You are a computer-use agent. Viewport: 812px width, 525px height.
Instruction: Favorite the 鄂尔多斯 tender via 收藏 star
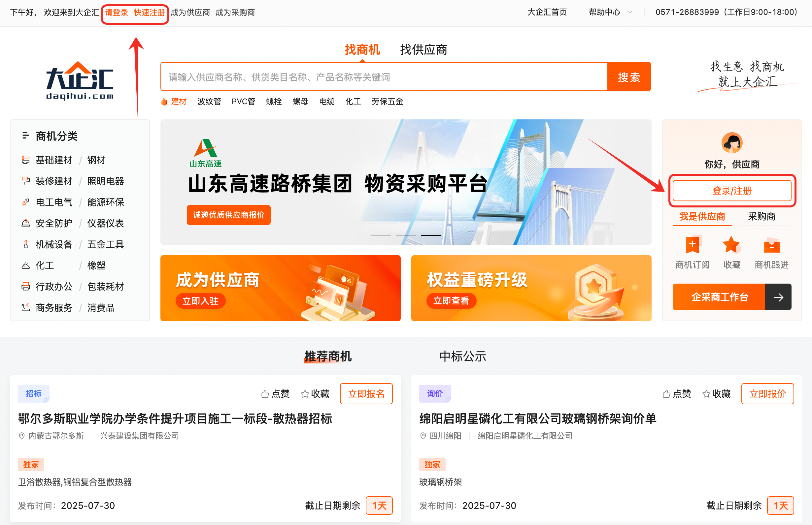coord(315,394)
